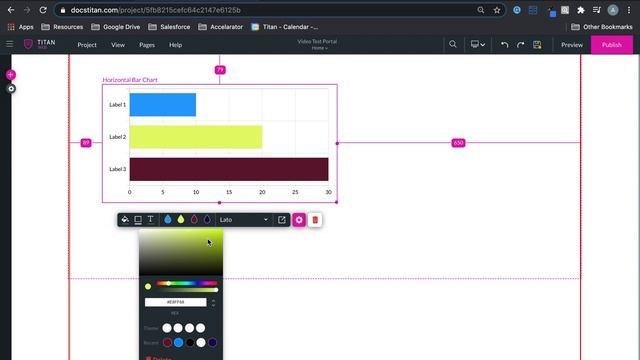Open the Google Drive bookmark folder
640x360 pixels.
coord(116,27)
